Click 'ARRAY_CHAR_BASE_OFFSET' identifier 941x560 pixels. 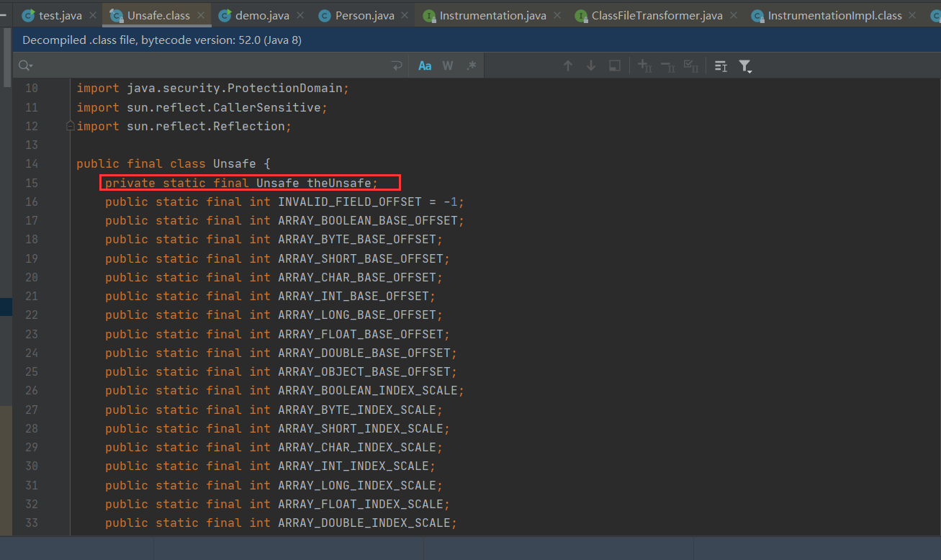coord(357,277)
